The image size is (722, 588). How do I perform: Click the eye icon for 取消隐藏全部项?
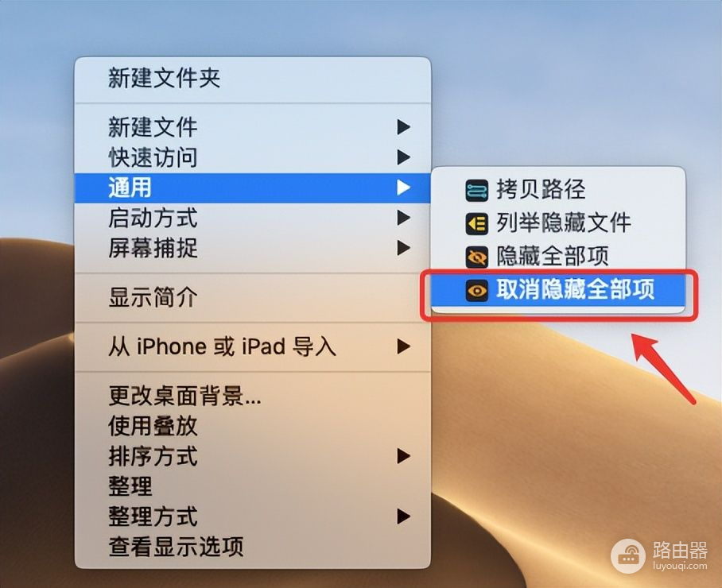pos(476,290)
